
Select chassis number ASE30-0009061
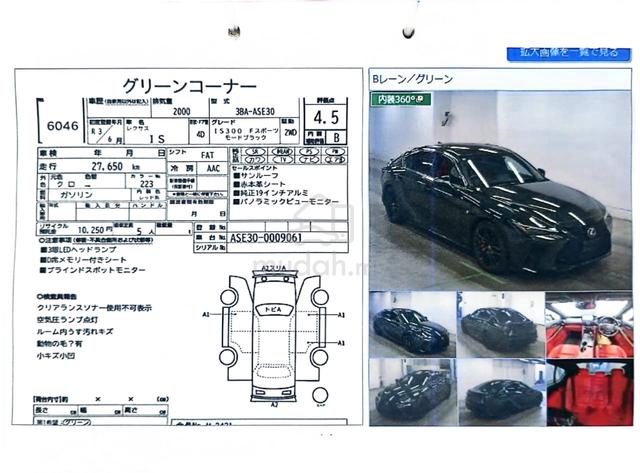click(266, 238)
